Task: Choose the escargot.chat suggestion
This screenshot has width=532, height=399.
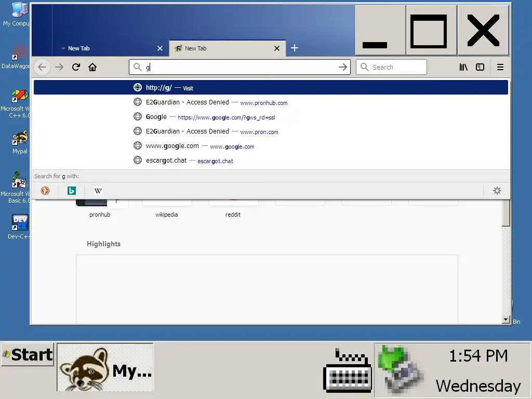Action: coord(271,161)
